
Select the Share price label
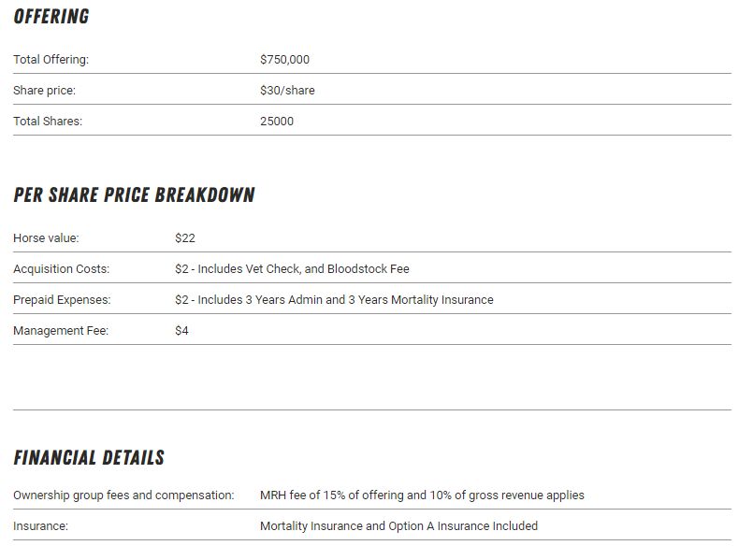(44, 91)
